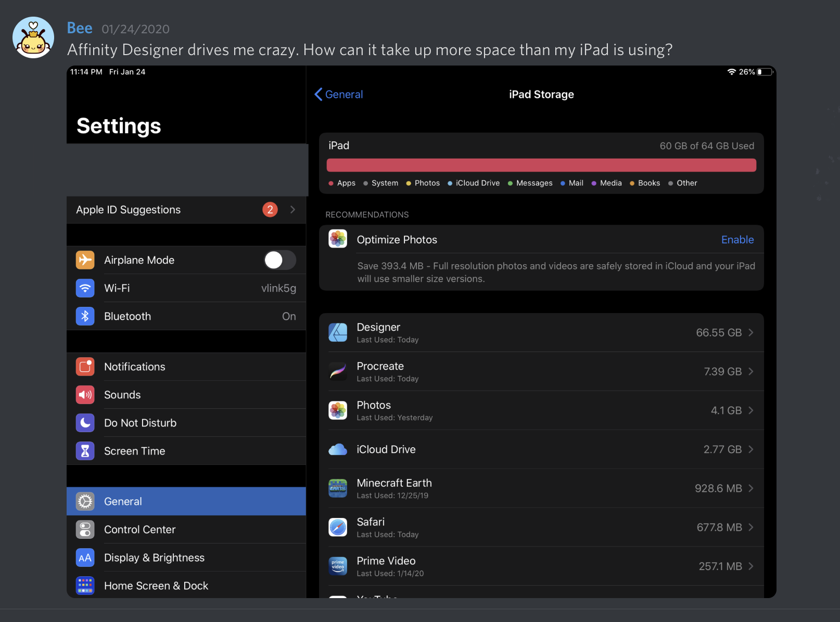Image resolution: width=840 pixels, height=622 pixels.
Task: Tap the Affinity Designer app icon
Action: [x=338, y=332]
